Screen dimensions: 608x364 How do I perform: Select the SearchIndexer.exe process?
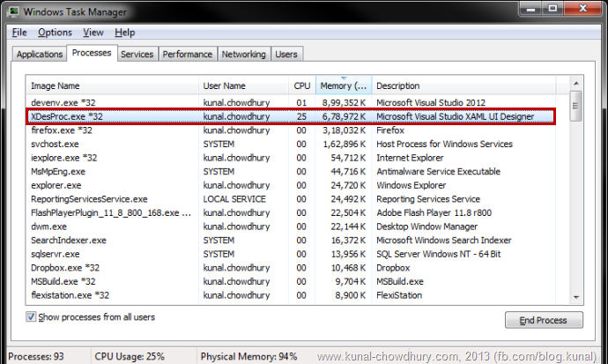pos(291,241)
